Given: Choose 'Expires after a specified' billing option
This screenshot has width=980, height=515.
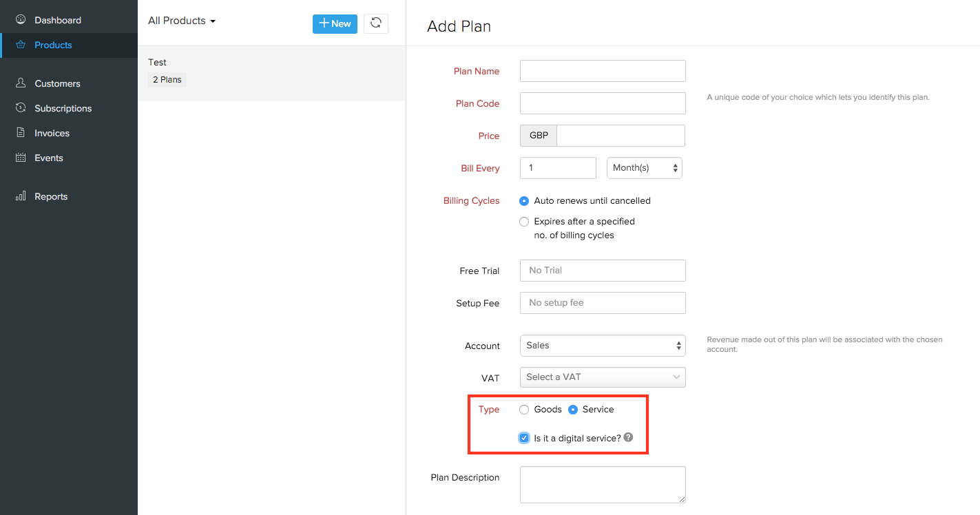Looking at the screenshot, I should 524,222.
